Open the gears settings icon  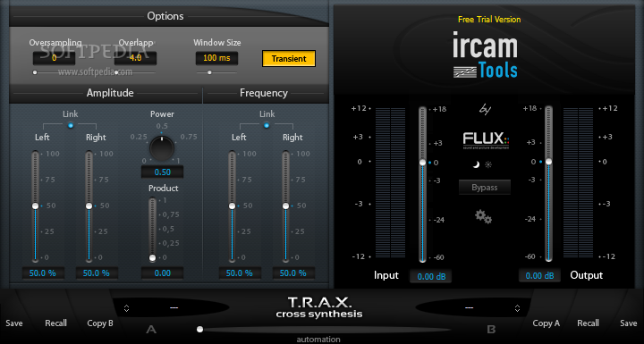click(x=483, y=216)
